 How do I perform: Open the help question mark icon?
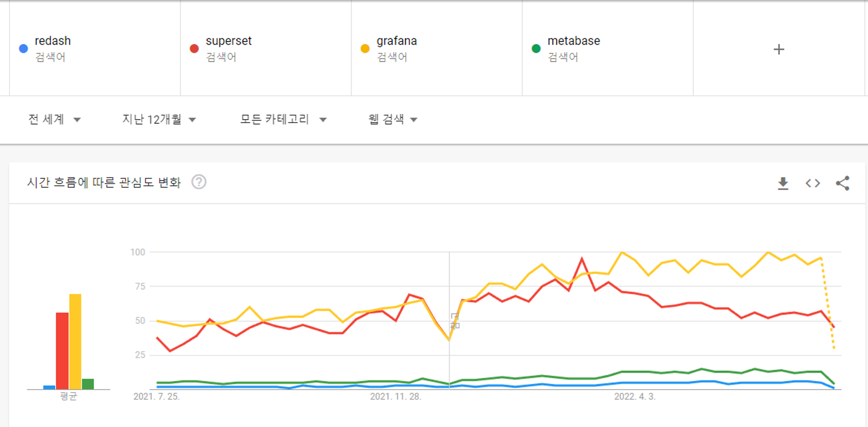[x=199, y=182]
